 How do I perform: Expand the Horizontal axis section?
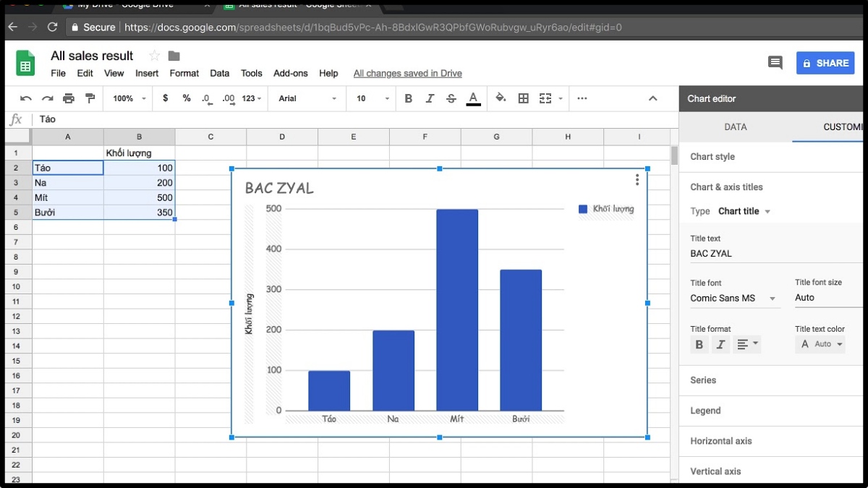tap(771, 441)
